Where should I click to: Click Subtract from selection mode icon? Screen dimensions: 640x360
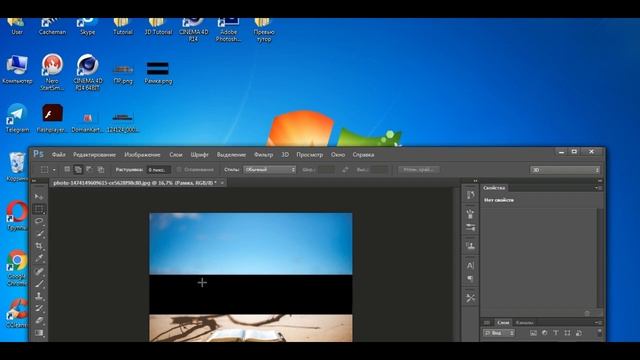[x=89, y=169]
